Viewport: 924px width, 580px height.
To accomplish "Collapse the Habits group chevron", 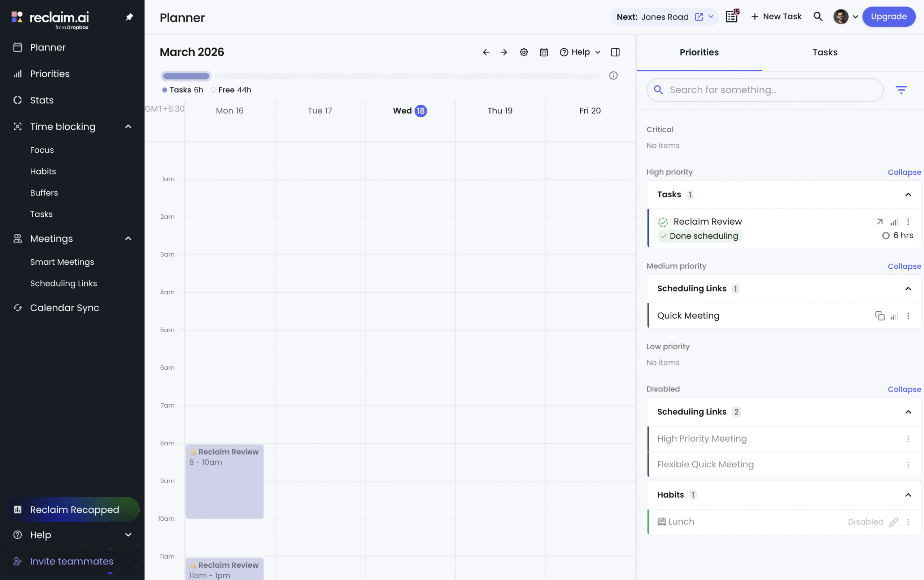I will pos(908,495).
